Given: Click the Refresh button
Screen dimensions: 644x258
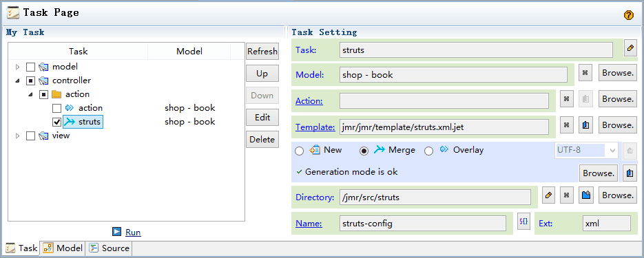Looking at the screenshot, I should point(262,52).
